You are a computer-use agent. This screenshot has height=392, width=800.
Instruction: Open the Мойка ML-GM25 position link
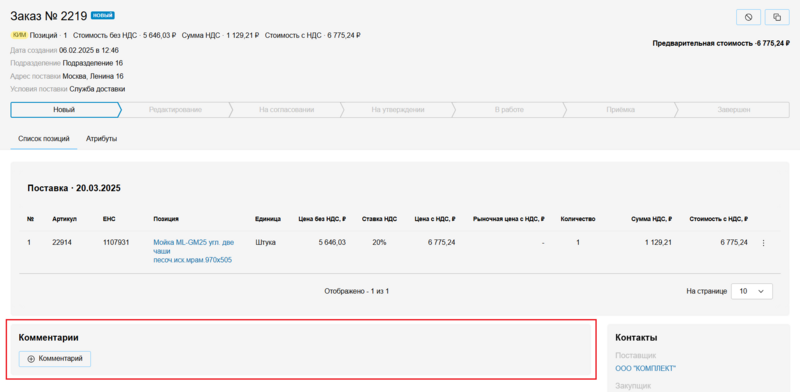194,251
